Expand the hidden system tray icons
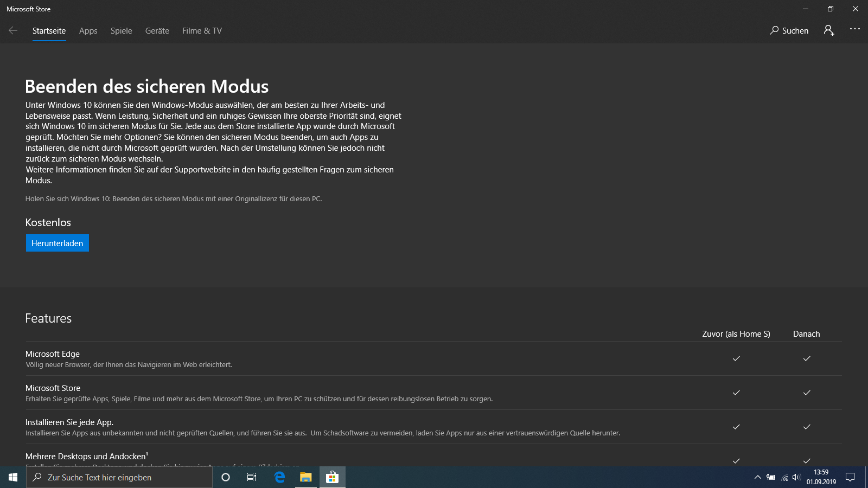 tap(757, 477)
